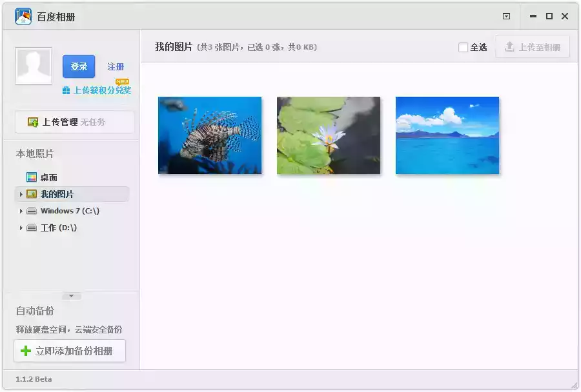Collapse the folder list with the arrow divider
This screenshot has width=581, height=392.
click(x=71, y=295)
